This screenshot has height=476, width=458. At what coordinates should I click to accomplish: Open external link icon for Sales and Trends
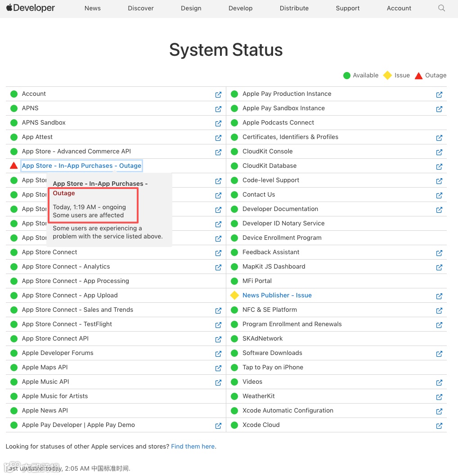point(218,310)
